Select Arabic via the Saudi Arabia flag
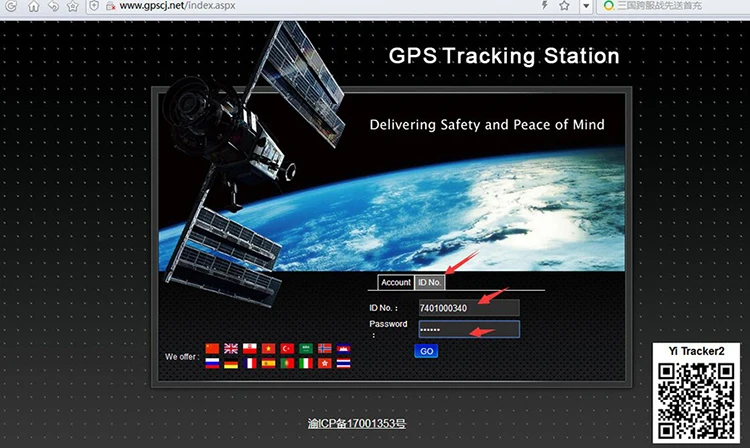750x448 pixels. point(306,349)
